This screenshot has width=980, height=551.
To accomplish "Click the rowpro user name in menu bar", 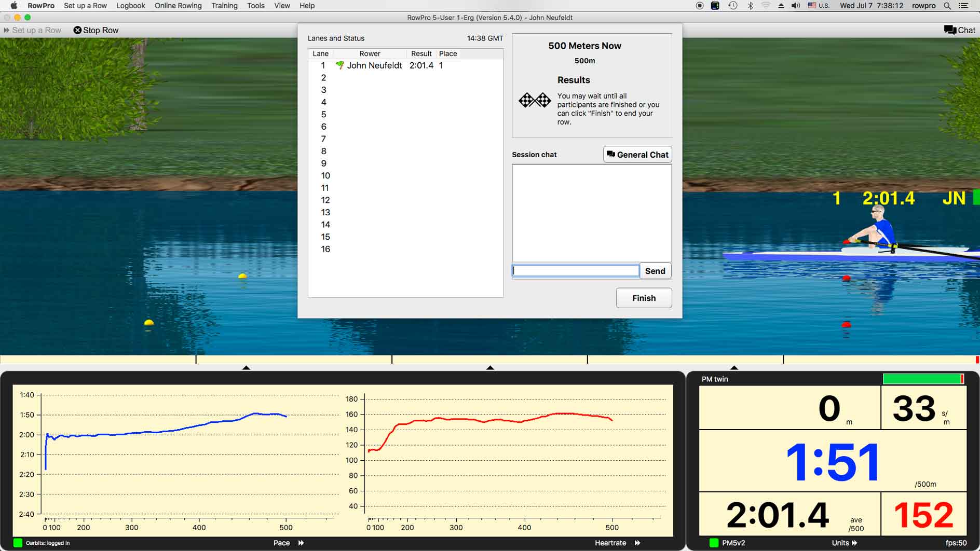I will [x=924, y=6].
